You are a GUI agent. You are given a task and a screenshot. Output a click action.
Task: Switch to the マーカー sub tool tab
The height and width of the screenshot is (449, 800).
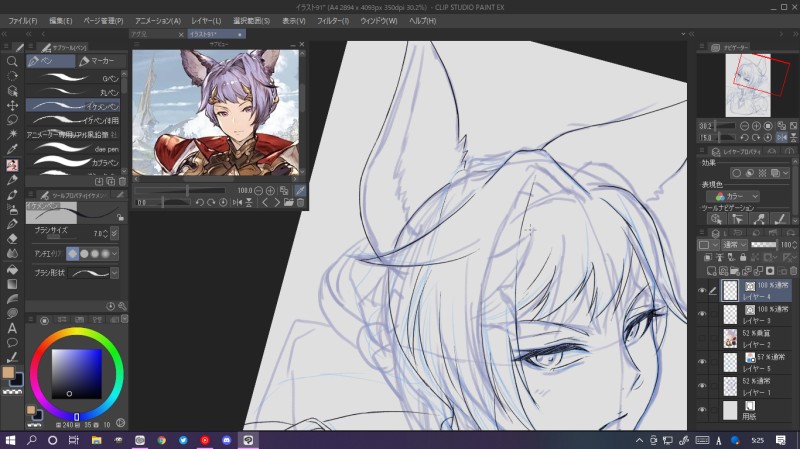[x=101, y=61]
